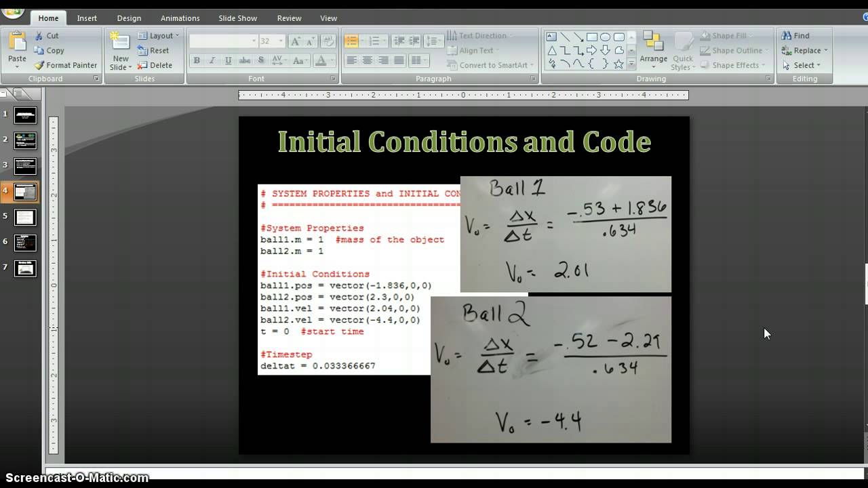Select the Rectangle shape in gallery

[592, 37]
